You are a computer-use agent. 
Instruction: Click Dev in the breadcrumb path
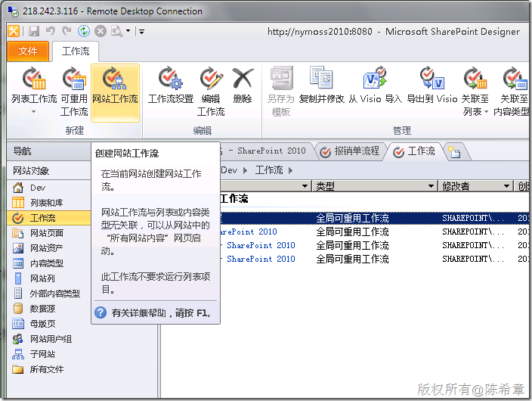click(x=230, y=170)
